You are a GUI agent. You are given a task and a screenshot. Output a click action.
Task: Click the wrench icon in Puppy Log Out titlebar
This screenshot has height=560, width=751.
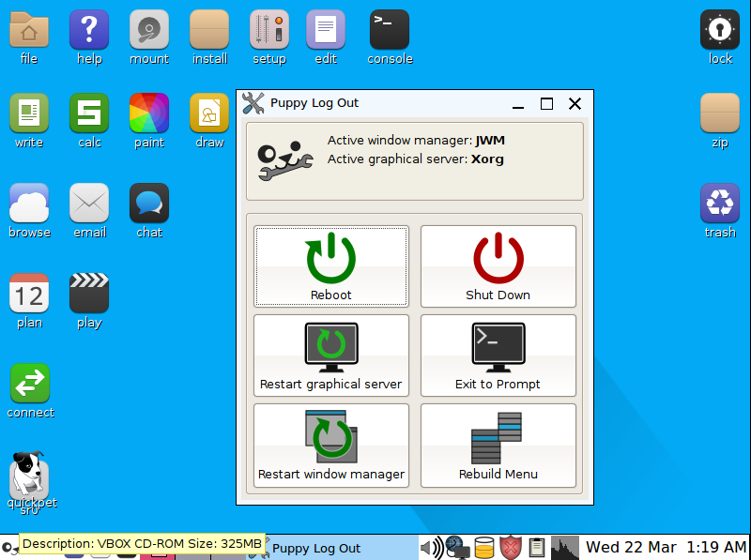[253, 103]
